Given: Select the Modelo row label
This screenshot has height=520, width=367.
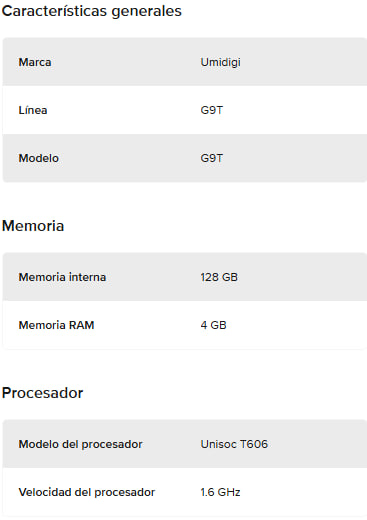Looking at the screenshot, I should click(39, 158).
